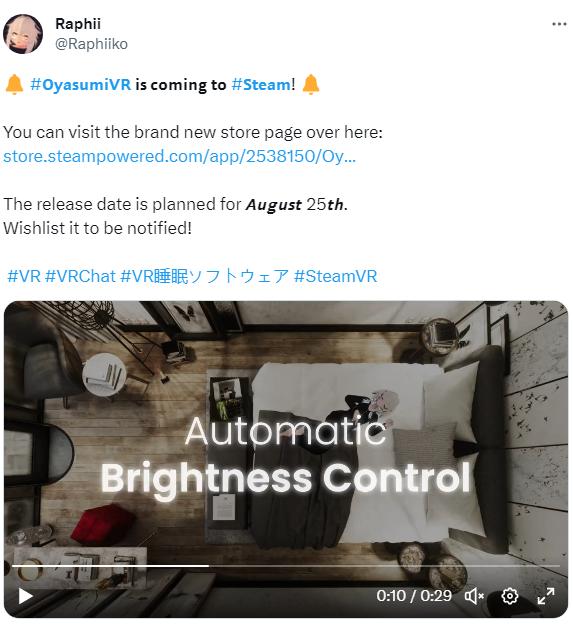Click the bell emoji before #OyasumiVR

tap(14, 85)
